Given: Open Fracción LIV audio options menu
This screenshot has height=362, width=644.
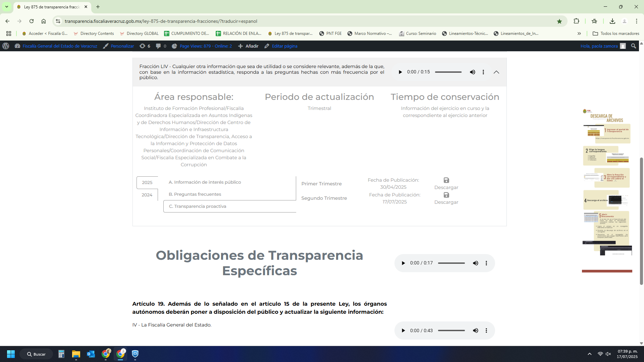Looking at the screenshot, I should [483, 72].
